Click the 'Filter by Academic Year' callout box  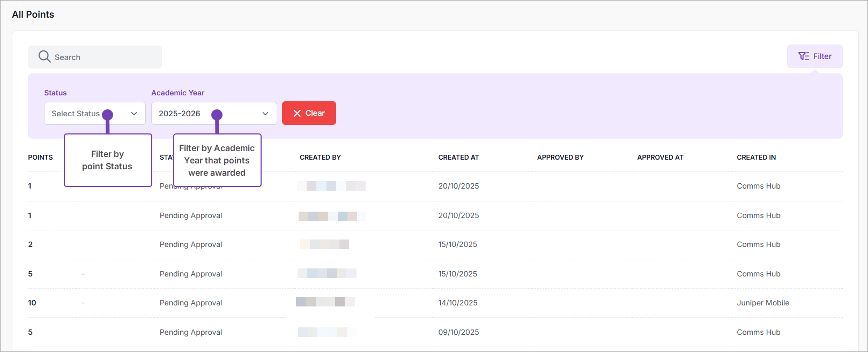tap(217, 160)
